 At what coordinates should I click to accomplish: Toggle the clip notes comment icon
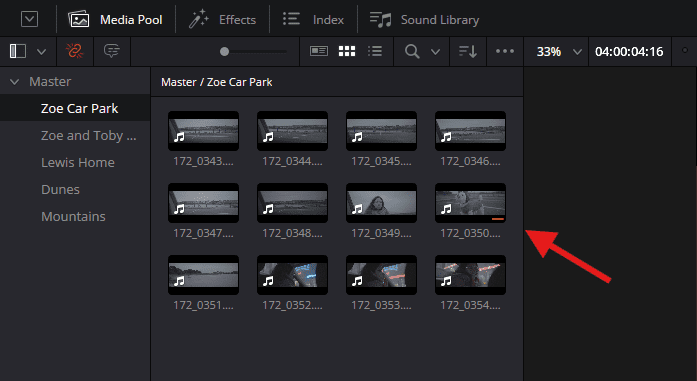(112, 51)
